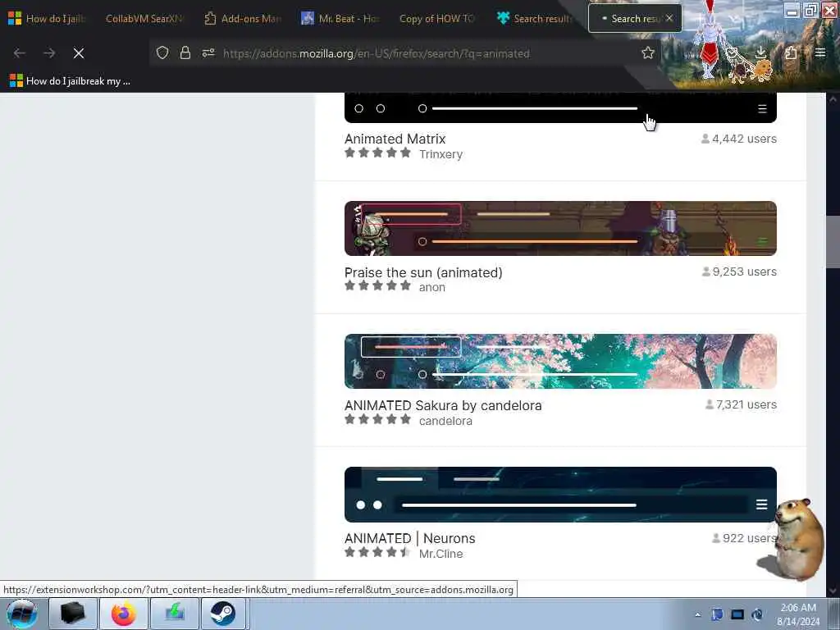Image resolution: width=840 pixels, height=630 pixels.
Task: Click the 4,442 users count
Action: [739, 139]
